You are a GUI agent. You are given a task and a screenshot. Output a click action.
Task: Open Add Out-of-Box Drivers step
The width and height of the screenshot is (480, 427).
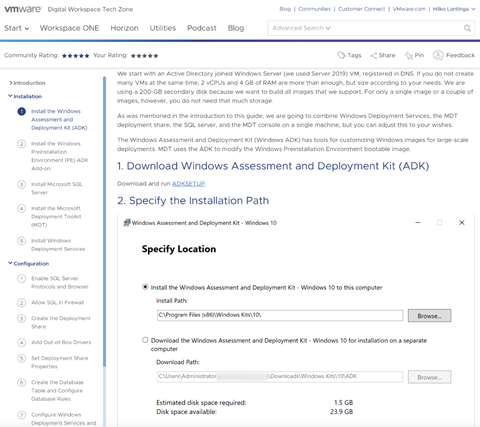pyautogui.click(x=61, y=342)
